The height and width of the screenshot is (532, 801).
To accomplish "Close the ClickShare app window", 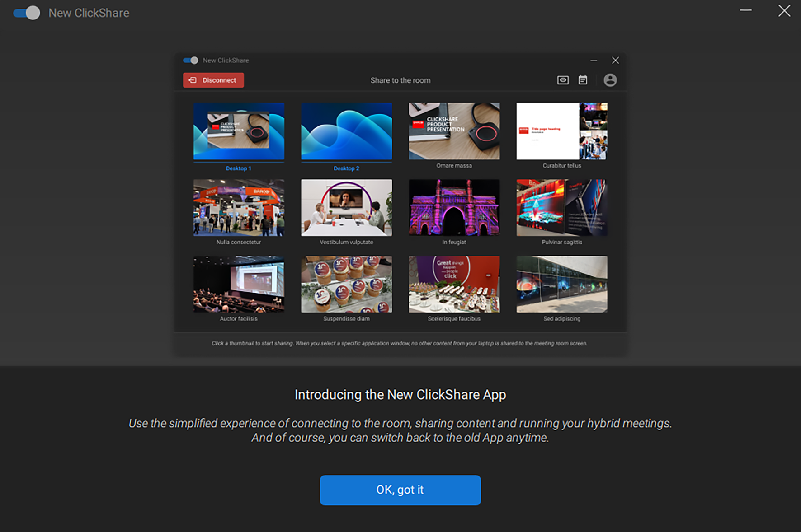I will click(784, 11).
